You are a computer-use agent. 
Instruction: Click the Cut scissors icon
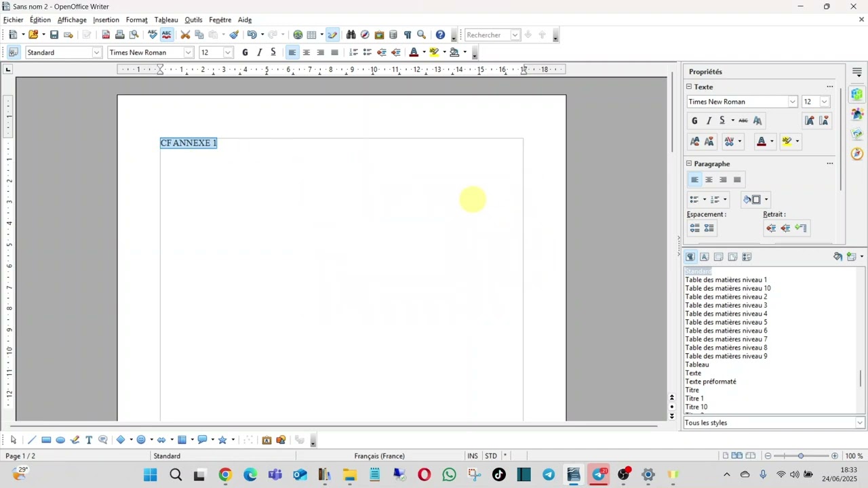point(185,35)
